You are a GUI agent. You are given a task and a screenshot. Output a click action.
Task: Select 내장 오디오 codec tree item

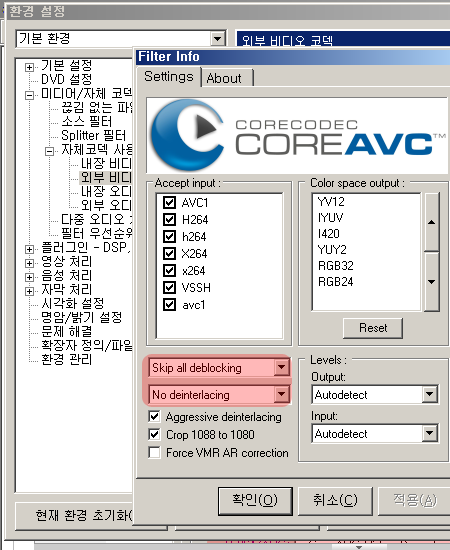point(106,192)
